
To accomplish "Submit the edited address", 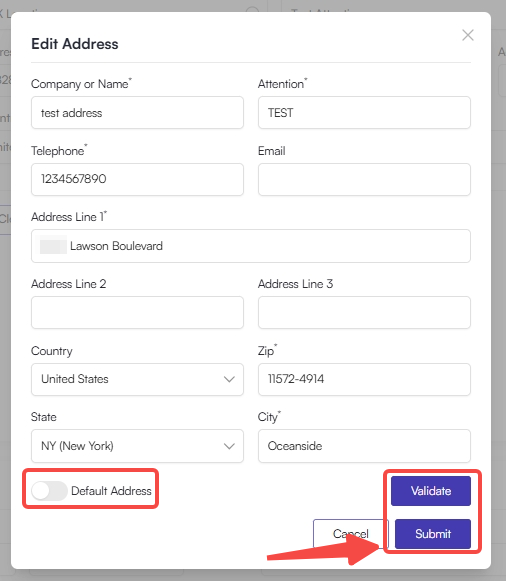I will tap(433, 534).
